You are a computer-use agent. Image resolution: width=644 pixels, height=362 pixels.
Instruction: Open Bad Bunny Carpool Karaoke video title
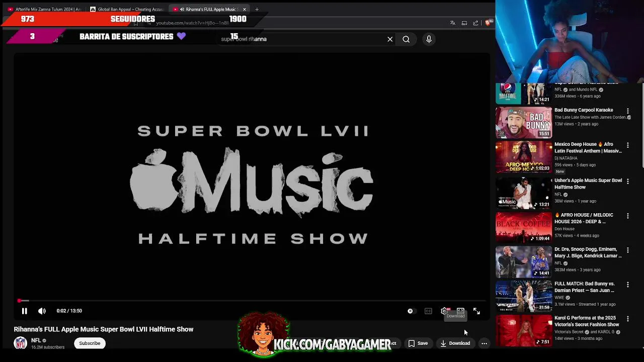tap(584, 110)
